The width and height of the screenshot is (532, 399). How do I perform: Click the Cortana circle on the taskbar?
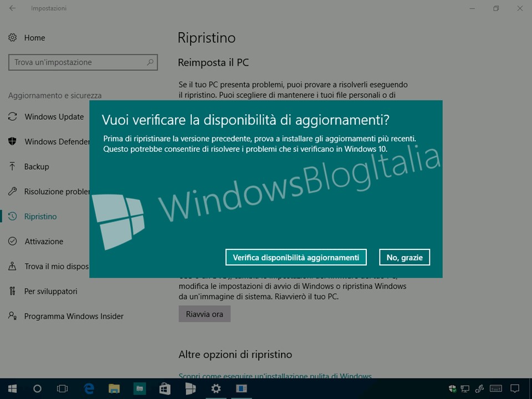pos(37,388)
